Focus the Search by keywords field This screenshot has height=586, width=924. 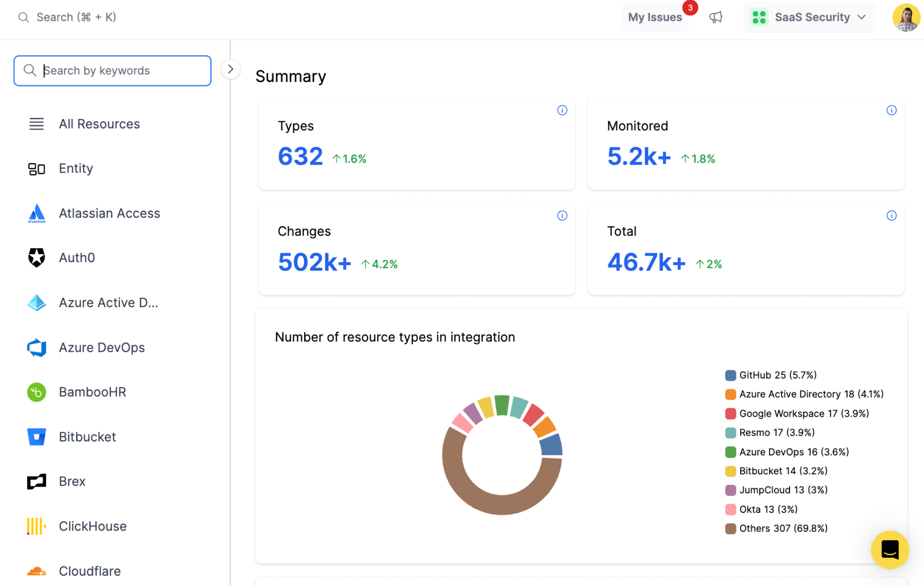click(112, 70)
